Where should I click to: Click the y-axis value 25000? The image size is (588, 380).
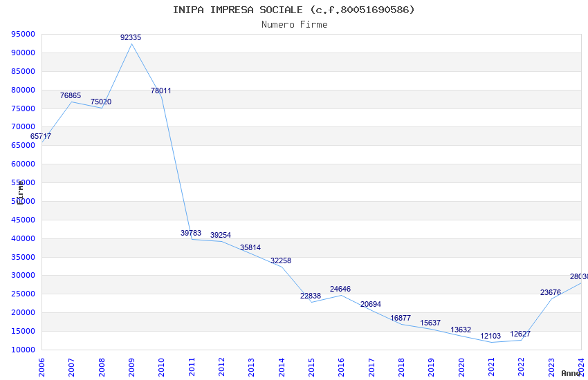tap(24, 294)
